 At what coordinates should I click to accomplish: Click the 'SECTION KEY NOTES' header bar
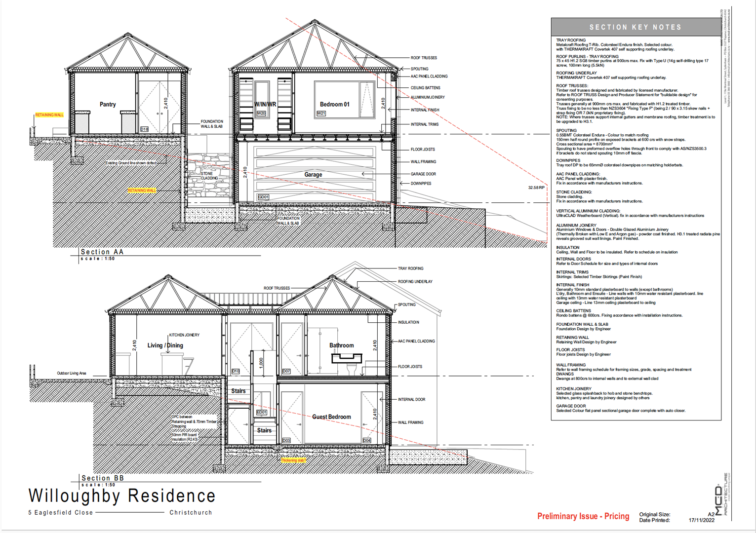(x=636, y=27)
